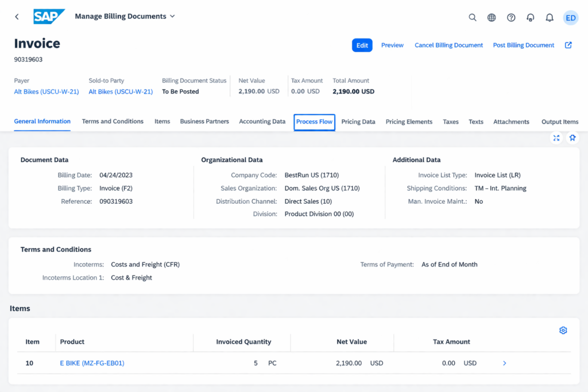
Task: Open the ED user profile avatar
Action: [x=570, y=17]
